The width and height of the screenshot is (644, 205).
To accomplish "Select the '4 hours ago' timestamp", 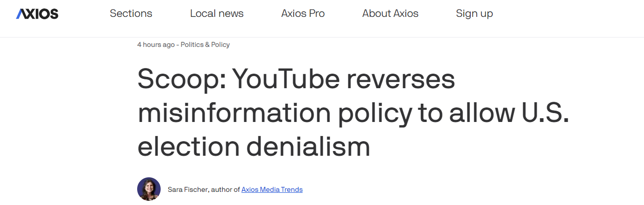I will (x=156, y=45).
